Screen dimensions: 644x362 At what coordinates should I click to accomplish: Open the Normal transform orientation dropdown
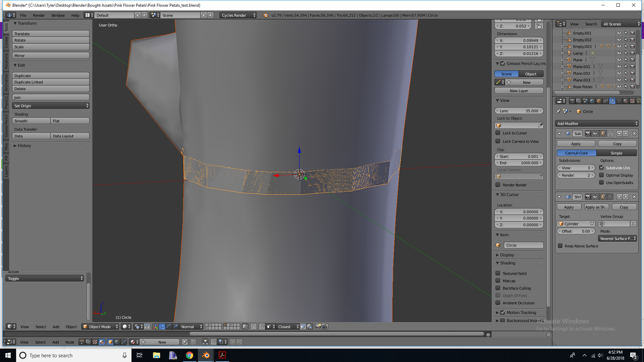coord(191,326)
